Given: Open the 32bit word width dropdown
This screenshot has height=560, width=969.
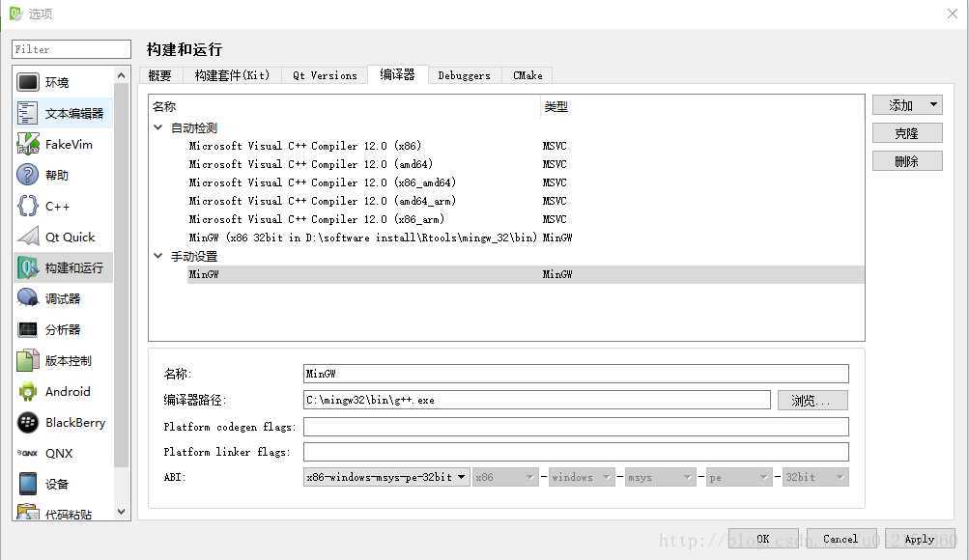Looking at the screenshot, I should coord(815,477).
